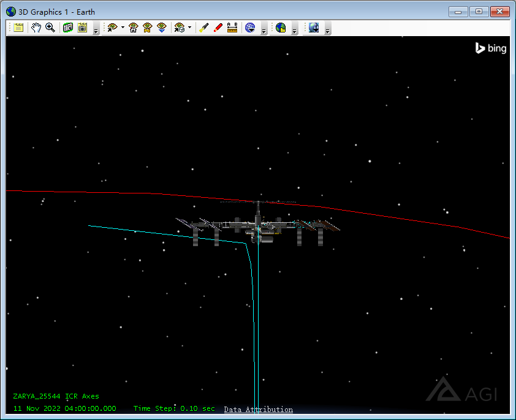Select the Pan tool
This screenshot has width=516, height=420.
click(x=36, y=28)
